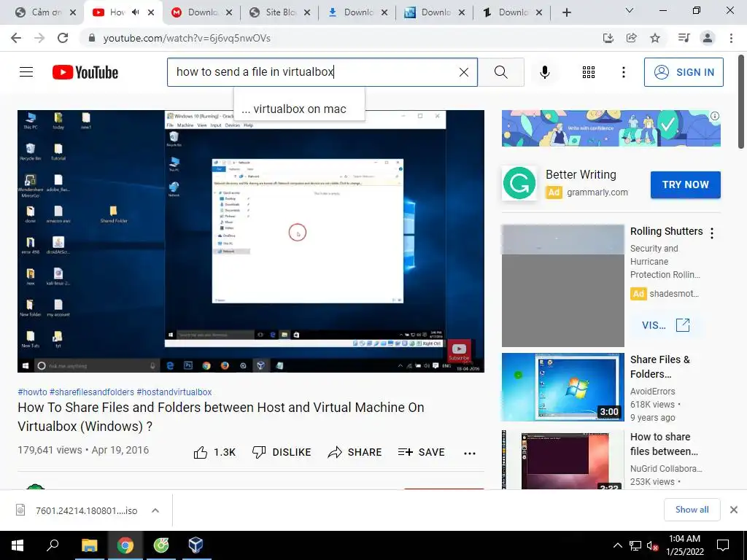Close the downloads bar

[734, 510]
